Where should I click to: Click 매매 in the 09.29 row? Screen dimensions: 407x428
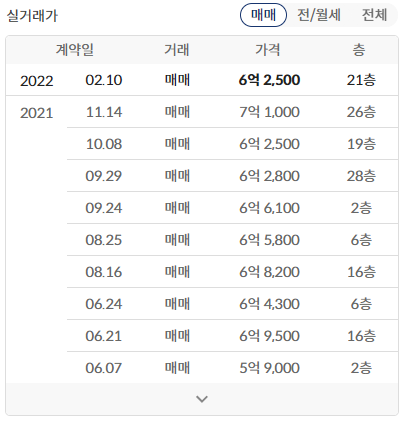pyautogui.click(x=177, y=176)
